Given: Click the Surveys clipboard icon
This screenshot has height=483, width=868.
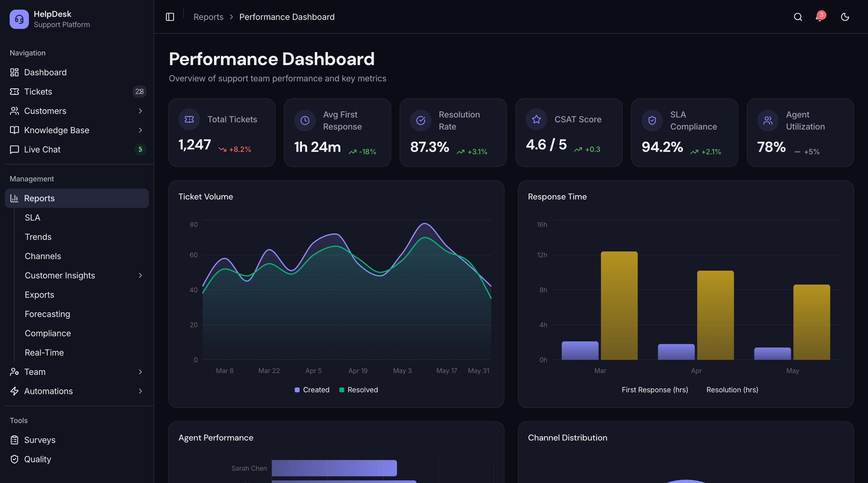Looking at the screenshot, I should (x=14, y=440).
